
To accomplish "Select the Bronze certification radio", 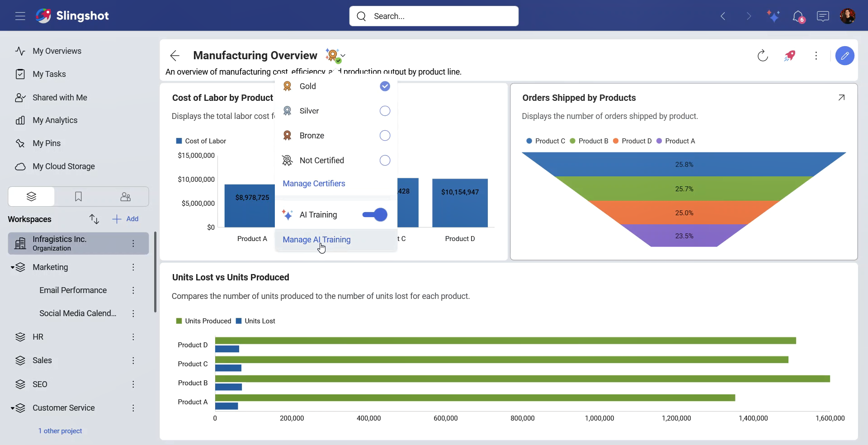I will pyautogui.click(x=385, y=136).
